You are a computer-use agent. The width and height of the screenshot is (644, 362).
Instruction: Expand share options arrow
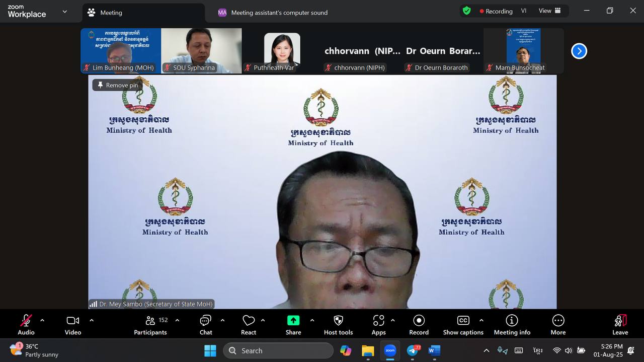(x=312, y=320)
